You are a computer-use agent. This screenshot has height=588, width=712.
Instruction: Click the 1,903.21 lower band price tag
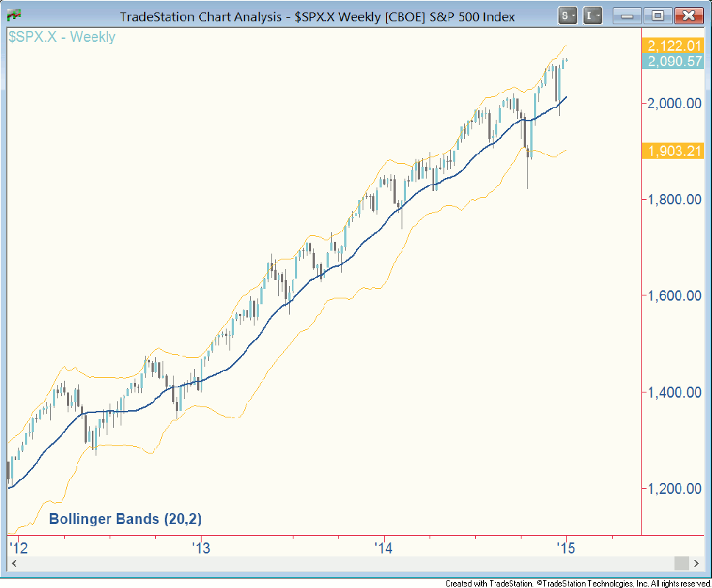click(x=673, y=151)
